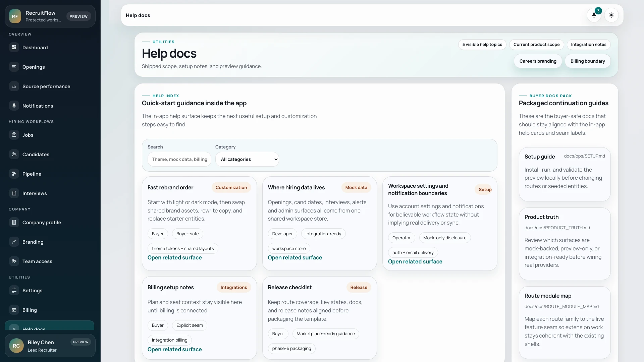
Task: Click the phase-6 packaging tag
Action: (x=291, y=349)
